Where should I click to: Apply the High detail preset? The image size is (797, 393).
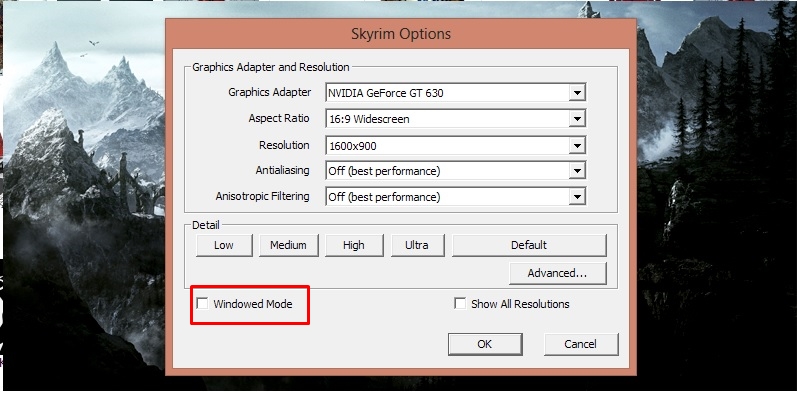point(354,245)
